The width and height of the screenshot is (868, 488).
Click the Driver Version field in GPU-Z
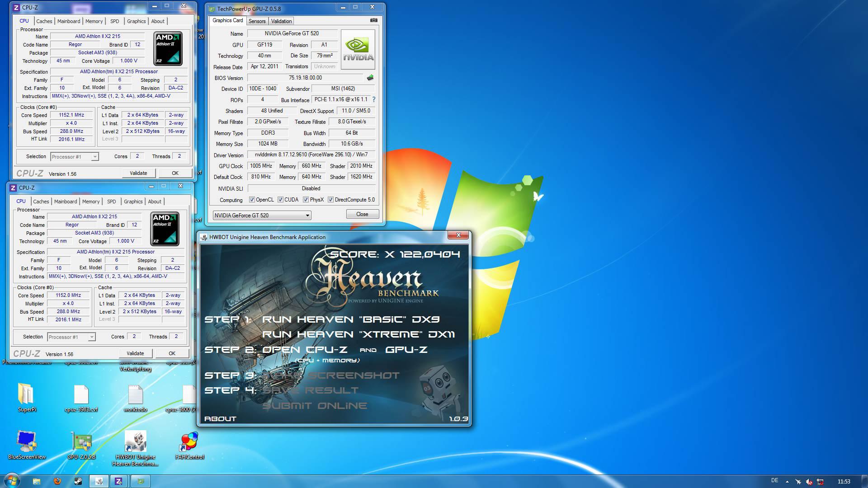(x=311, y=155)
